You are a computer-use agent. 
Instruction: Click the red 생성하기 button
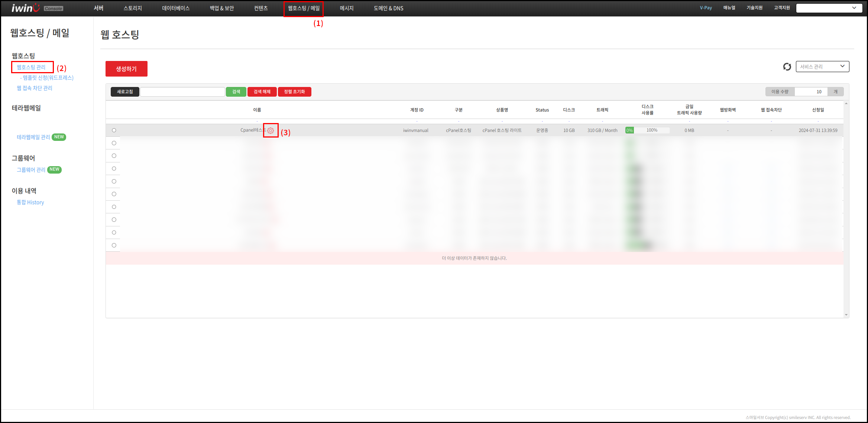126,69
